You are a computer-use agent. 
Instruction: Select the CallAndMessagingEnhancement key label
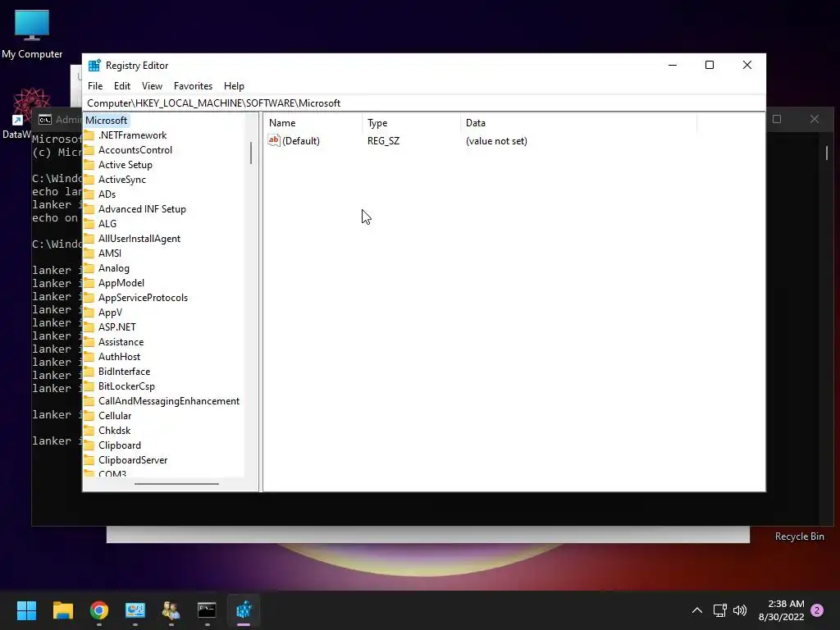pyautogui.click(x=169, y=400)
